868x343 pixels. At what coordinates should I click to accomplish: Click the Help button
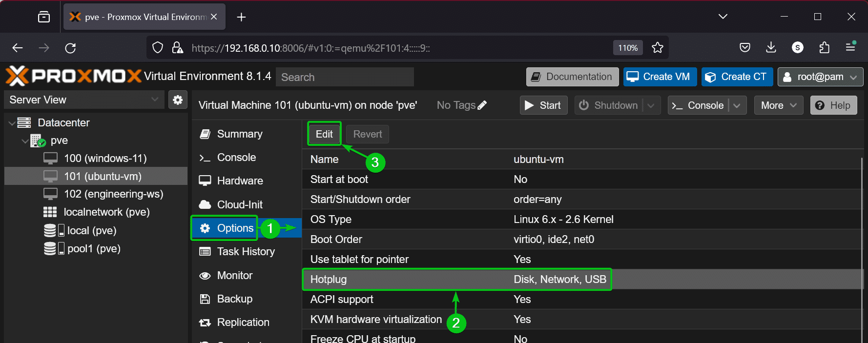(833, 105)
